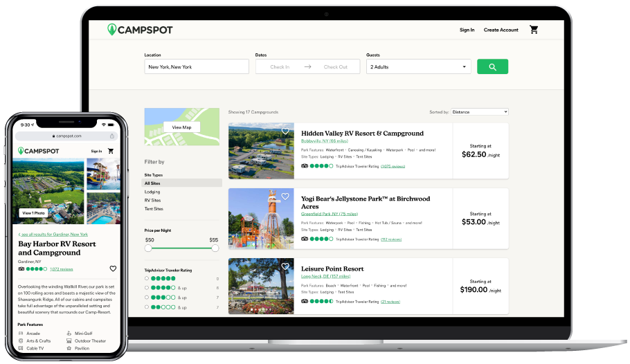Tap View 1 Photo button on phone
Viewport: 630px width, 364px height.
tap(33, 213)
